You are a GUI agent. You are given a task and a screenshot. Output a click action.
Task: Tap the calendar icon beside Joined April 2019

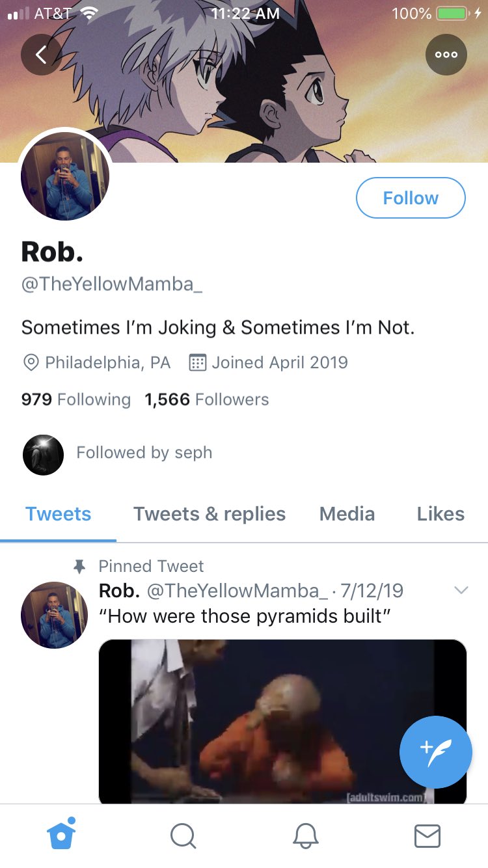(x=197, y=362)
